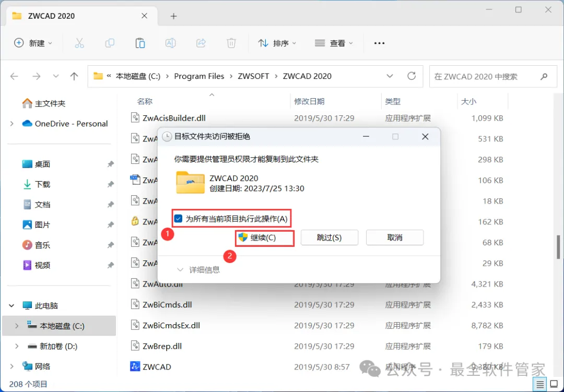Image resolution: width=564 pixels, height=392 pixels.
Task: Click the Share icon in toolbar
Action: [x=201, y=43]
